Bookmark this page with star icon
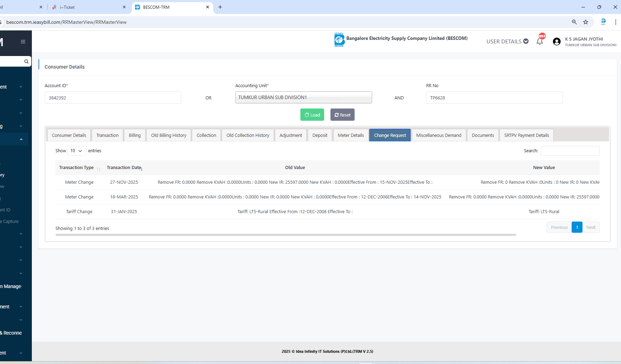Viewport: 621px width, 364px height. (x=586, y=22)
